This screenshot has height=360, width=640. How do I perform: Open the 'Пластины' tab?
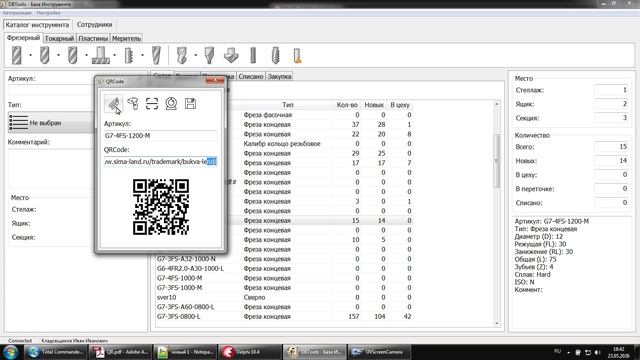point(93,38)
